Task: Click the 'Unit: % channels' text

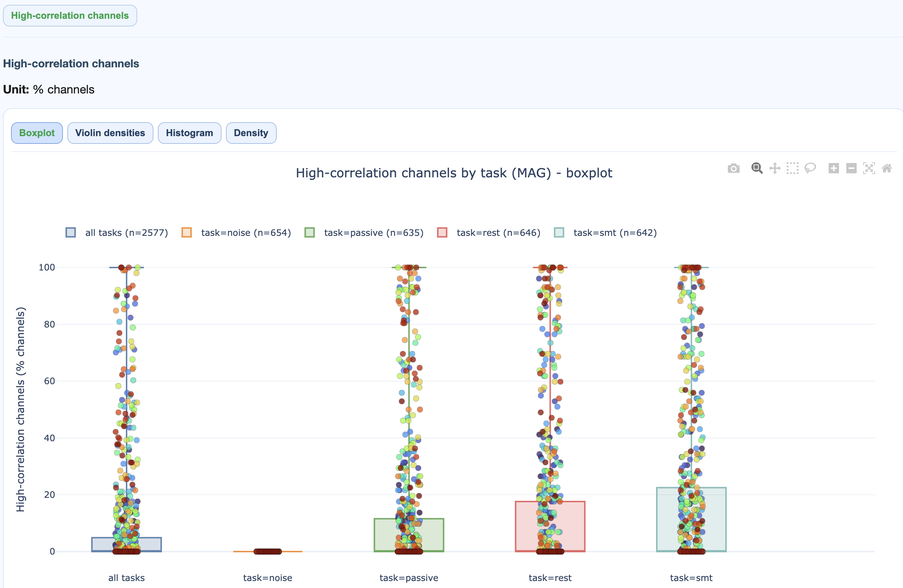Action: 49,89
